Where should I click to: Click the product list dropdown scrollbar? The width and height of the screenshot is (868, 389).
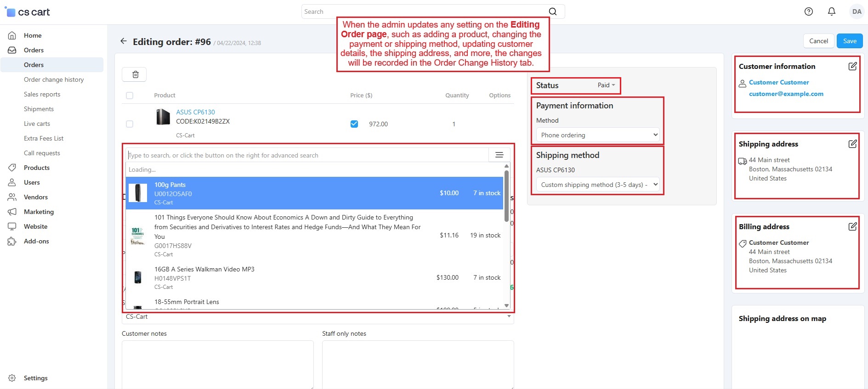pyautogui.click(x=506, y=195)
